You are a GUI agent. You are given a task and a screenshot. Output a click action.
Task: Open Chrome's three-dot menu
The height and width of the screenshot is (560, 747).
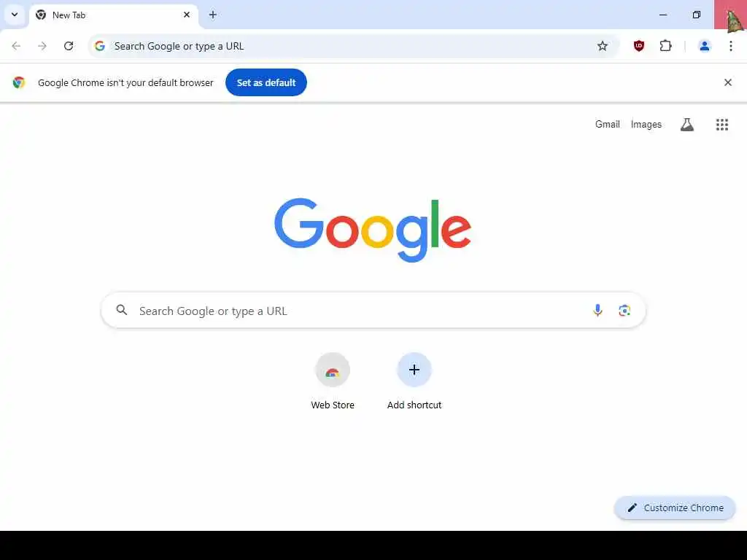click(730, 46)
